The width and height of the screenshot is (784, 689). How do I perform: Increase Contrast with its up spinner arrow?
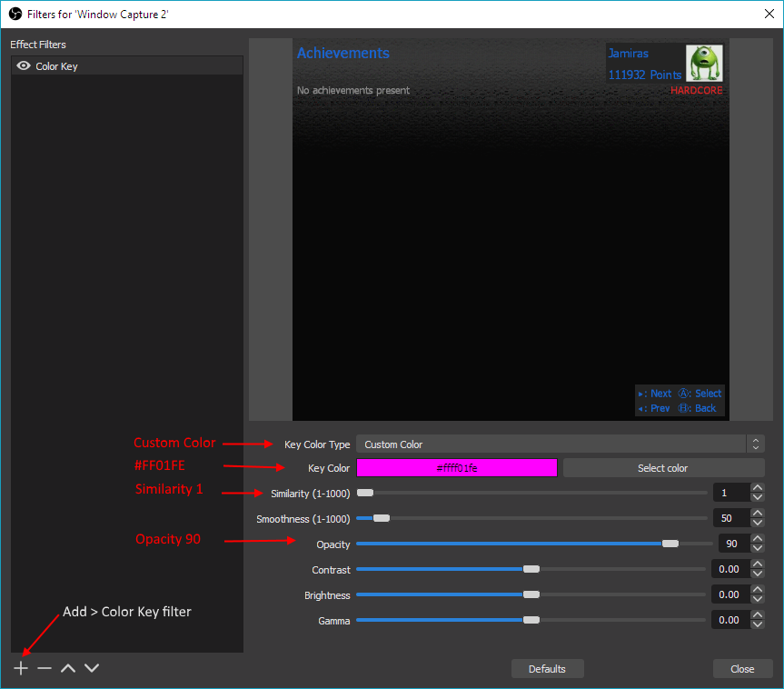pyautogui.click(x=757, y=564)
